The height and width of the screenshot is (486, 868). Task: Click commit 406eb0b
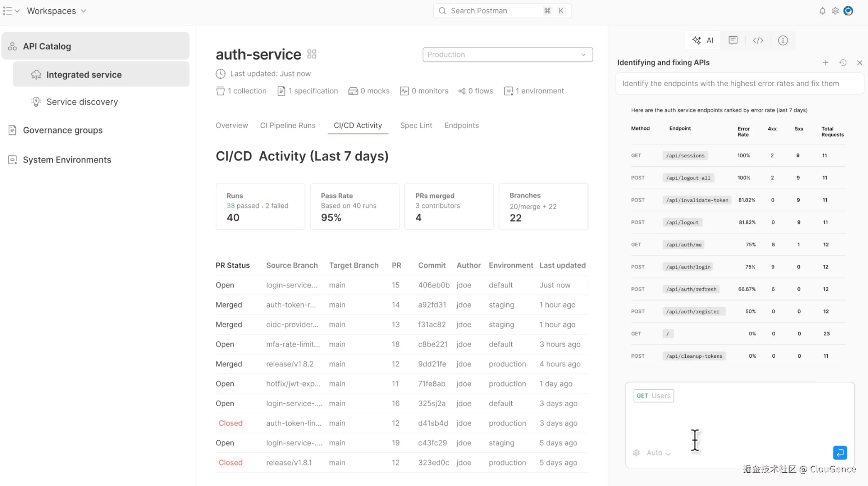(x=434, y=285)
